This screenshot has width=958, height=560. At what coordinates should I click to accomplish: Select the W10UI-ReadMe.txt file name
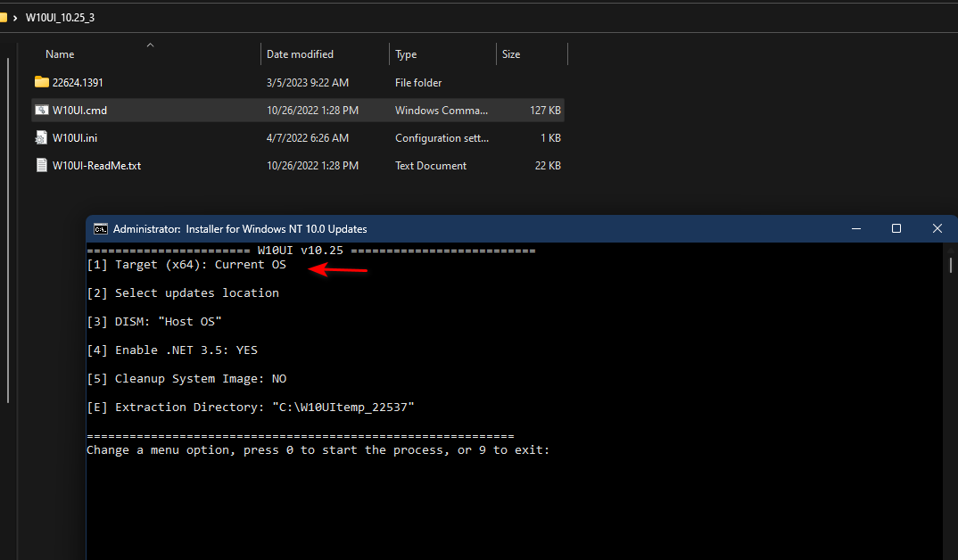96,166
